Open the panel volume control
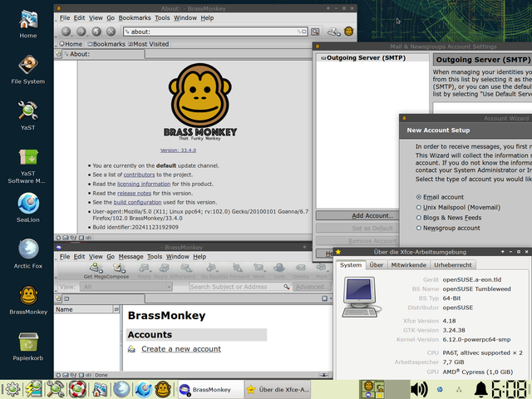The image size is (532, 399). point(419,389)
